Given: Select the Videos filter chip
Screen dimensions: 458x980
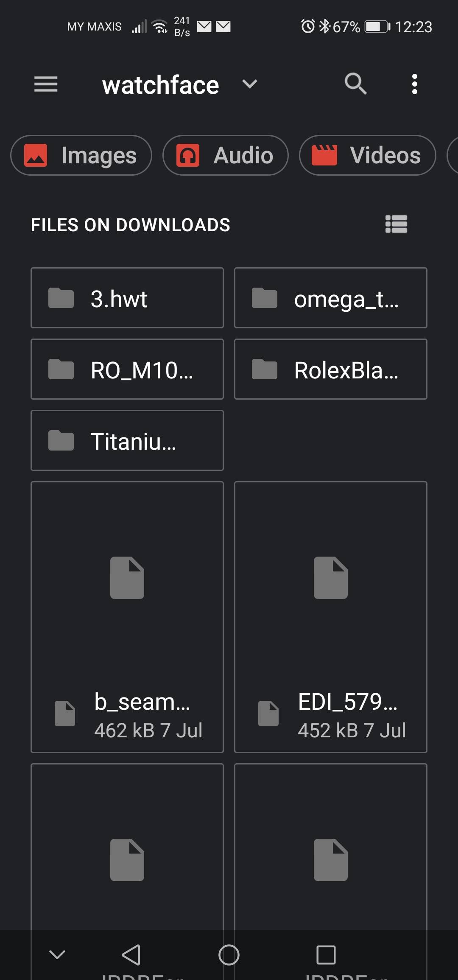Looking at the screenshot, I should pos(367,155).
